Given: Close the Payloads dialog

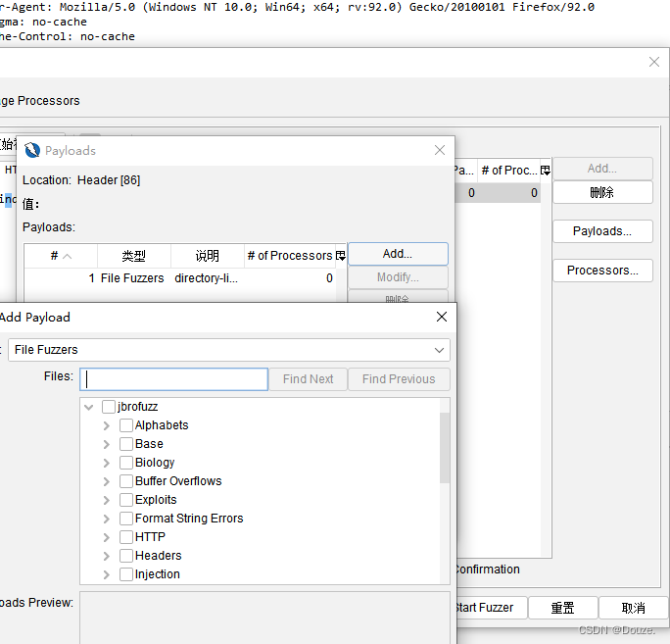Looking at the screenshot, I should click(x=440, y=150).
